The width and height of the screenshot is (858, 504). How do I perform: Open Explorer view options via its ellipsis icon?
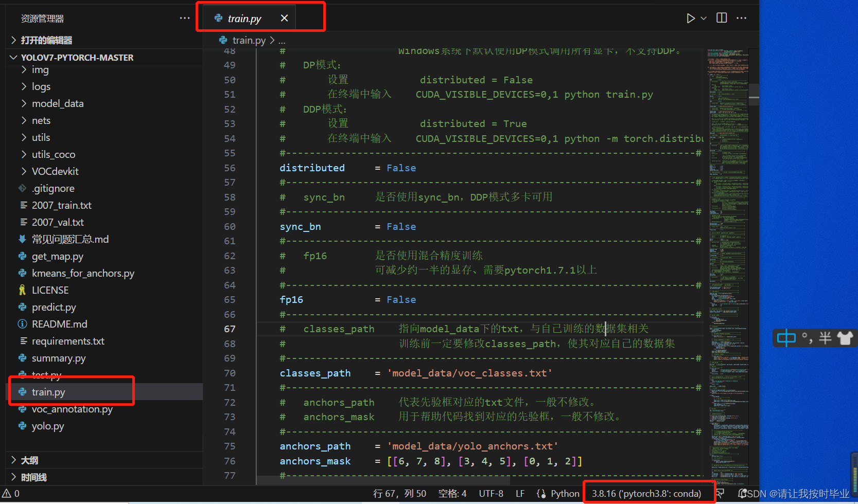(185, 18)
